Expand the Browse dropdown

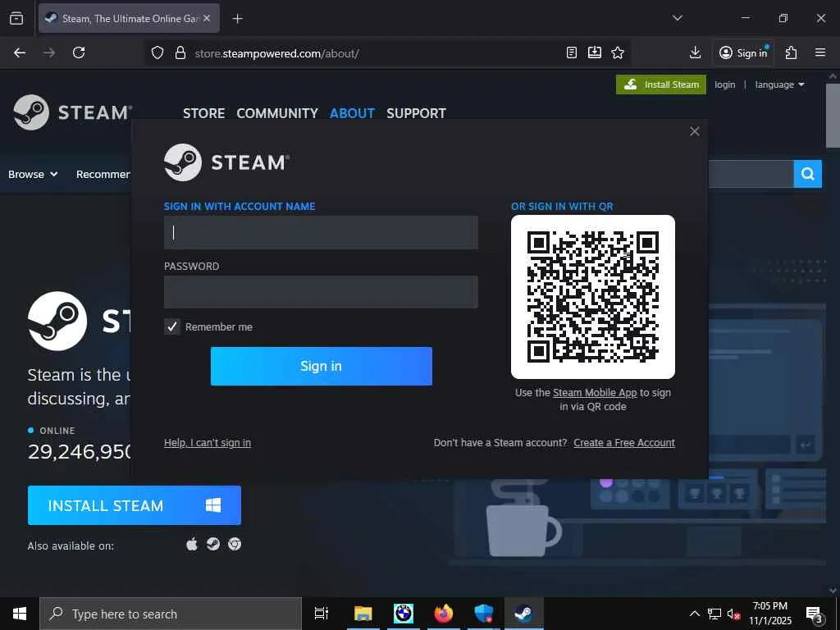point(33,174)
